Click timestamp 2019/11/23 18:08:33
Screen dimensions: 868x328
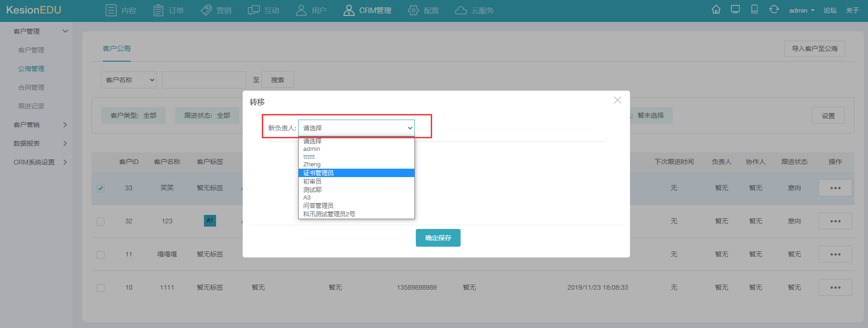click(597, 287)
